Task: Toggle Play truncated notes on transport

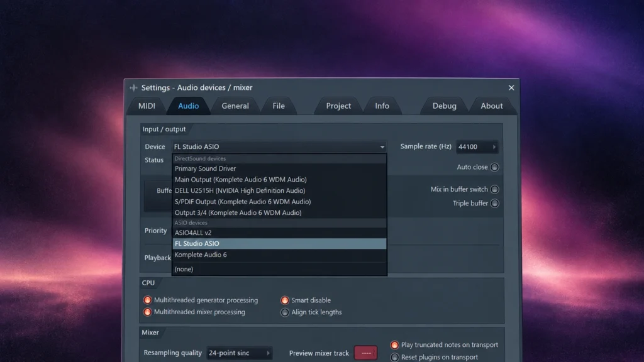Action: 394,345
